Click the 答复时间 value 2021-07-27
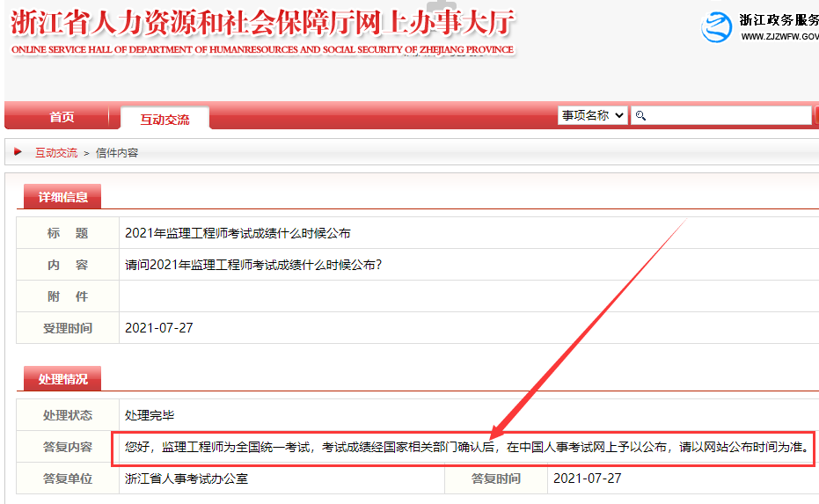Image resolution: width=819 pixels, height=504 pixels. tap(587, 478)
